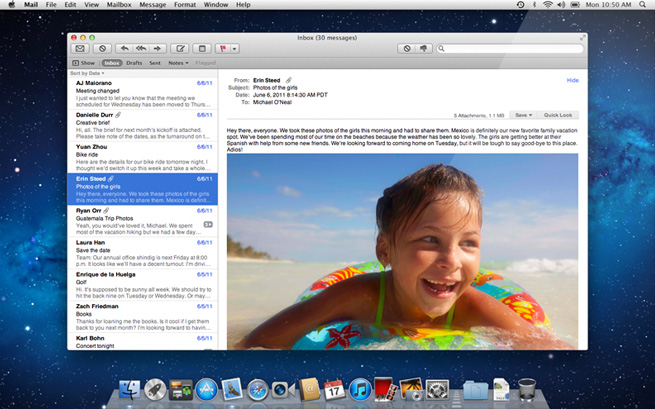
Task: Open the Mailbox menu
Action: coord(119,5)
